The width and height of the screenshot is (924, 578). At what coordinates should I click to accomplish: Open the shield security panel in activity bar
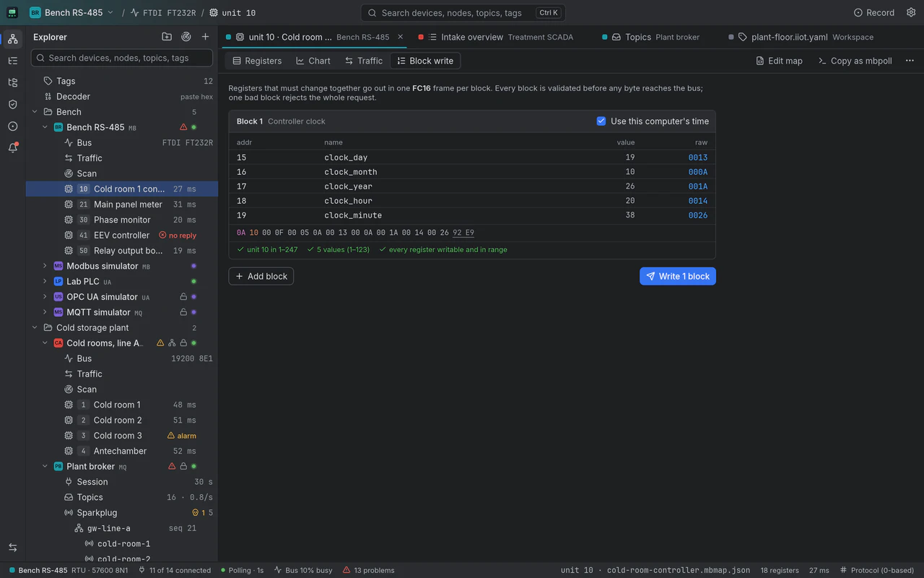12,104
